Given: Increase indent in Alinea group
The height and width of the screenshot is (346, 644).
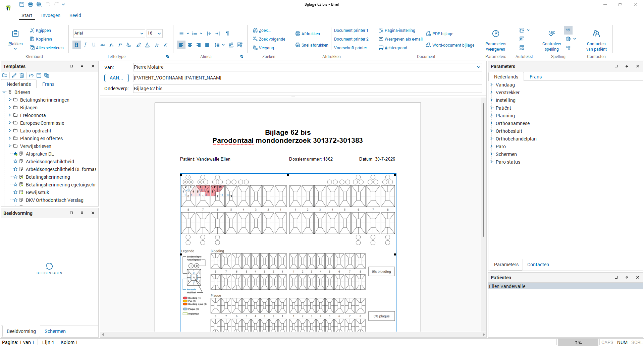Looking at the screenshot, I should [x=218, y=34].
